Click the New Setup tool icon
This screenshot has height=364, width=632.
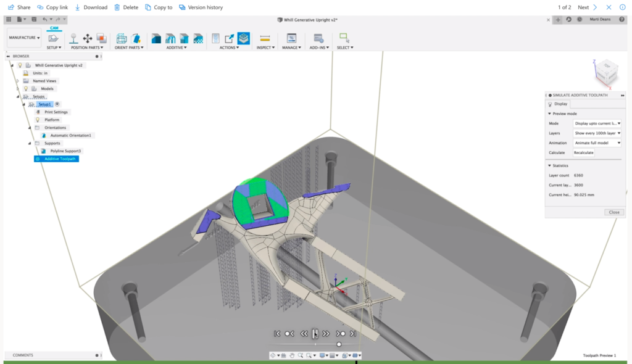click(53, 38)
